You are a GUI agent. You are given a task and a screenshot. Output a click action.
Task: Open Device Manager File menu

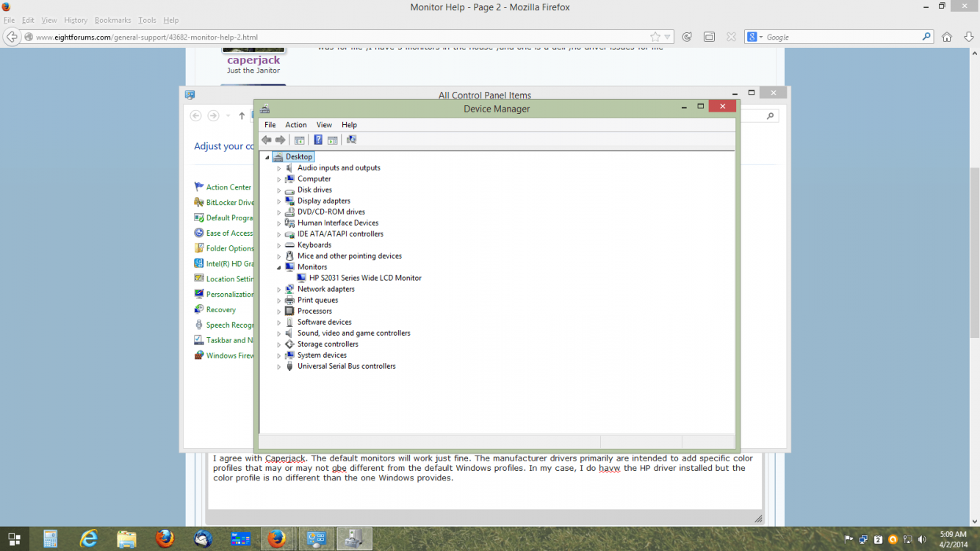[x=270, y=125]
